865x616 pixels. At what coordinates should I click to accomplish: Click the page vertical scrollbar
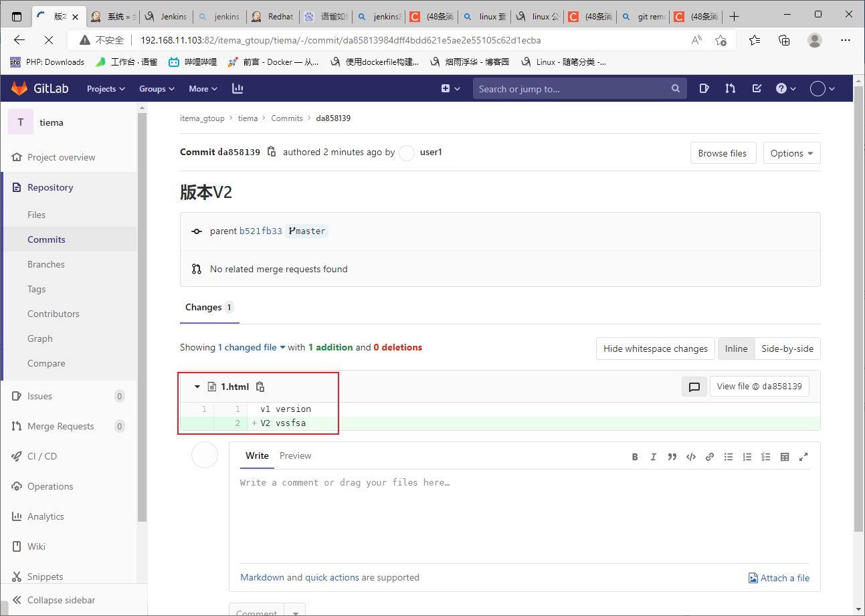858,308
